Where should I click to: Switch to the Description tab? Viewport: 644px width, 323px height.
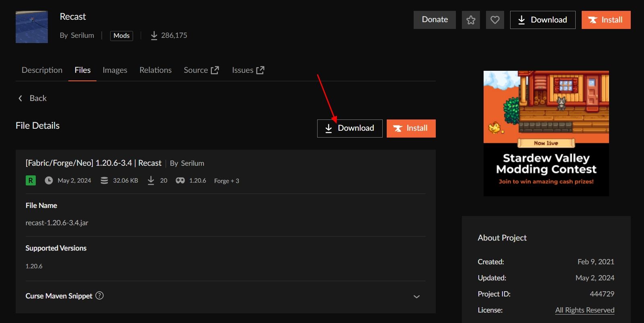[42, 70]
